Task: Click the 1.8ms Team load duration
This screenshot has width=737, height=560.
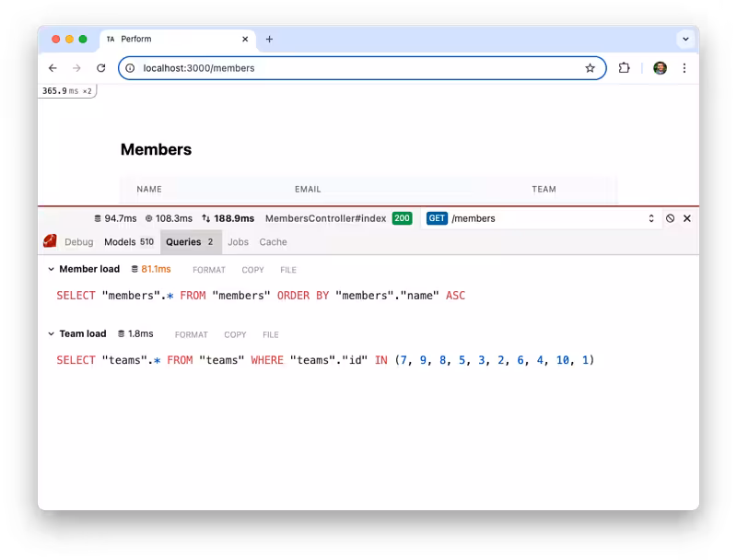Action: pos(135,334)
